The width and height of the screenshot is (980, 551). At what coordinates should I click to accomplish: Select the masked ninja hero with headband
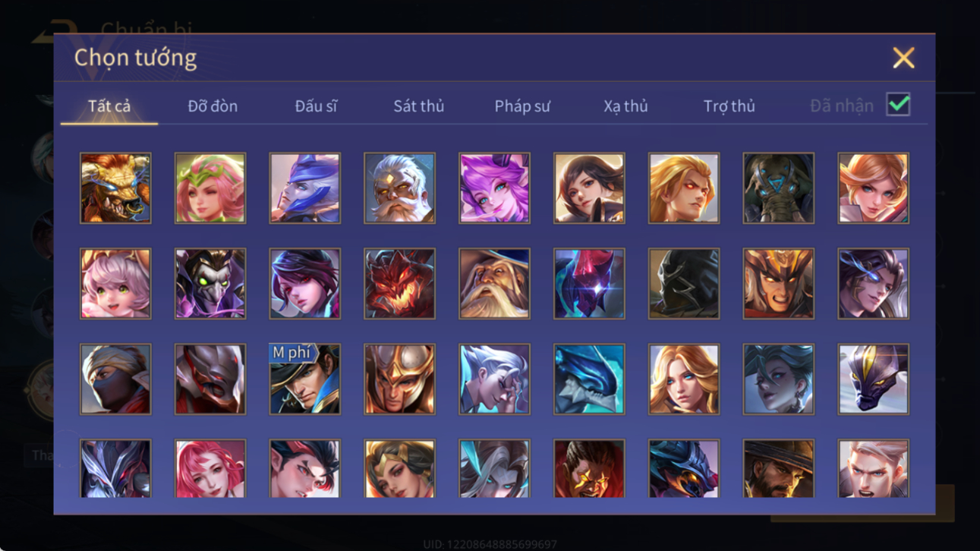pyautogui.click(x=115, y=379)
